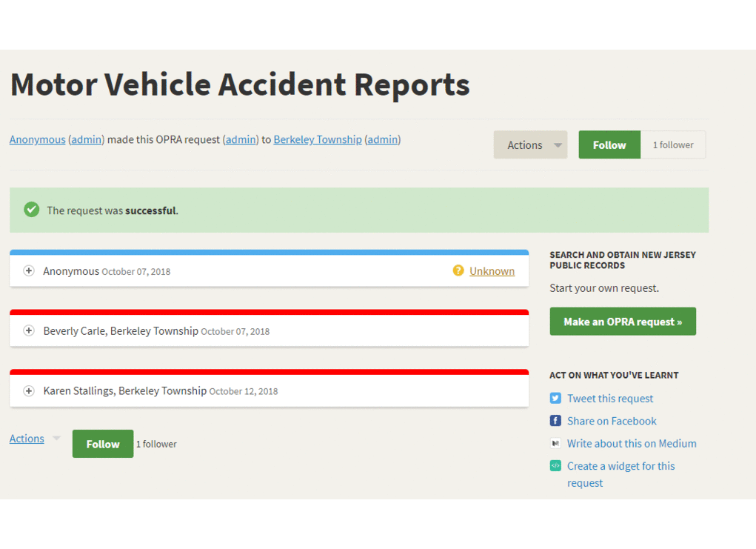Viewport: 756px width, 549px height.
Task: Expand the Karen Stallings message entry
Action: coord(29,390)
